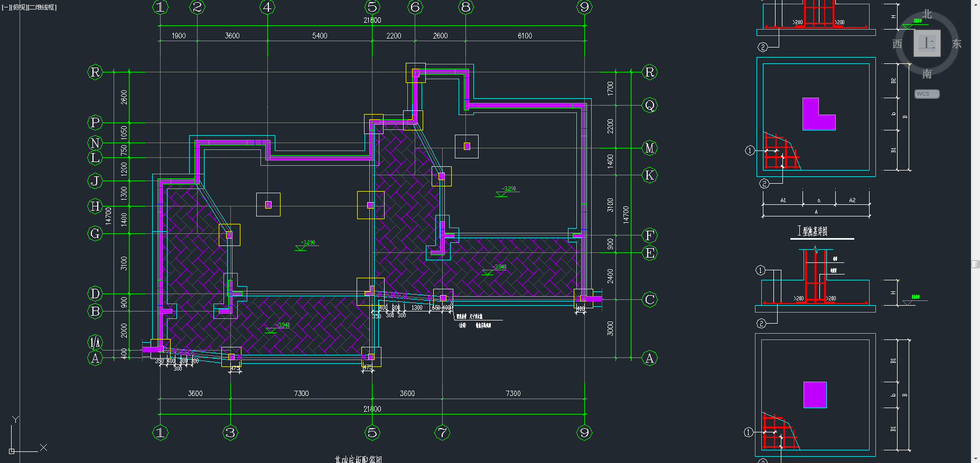Select grid axis bubble E

click(x=650, y=253)
